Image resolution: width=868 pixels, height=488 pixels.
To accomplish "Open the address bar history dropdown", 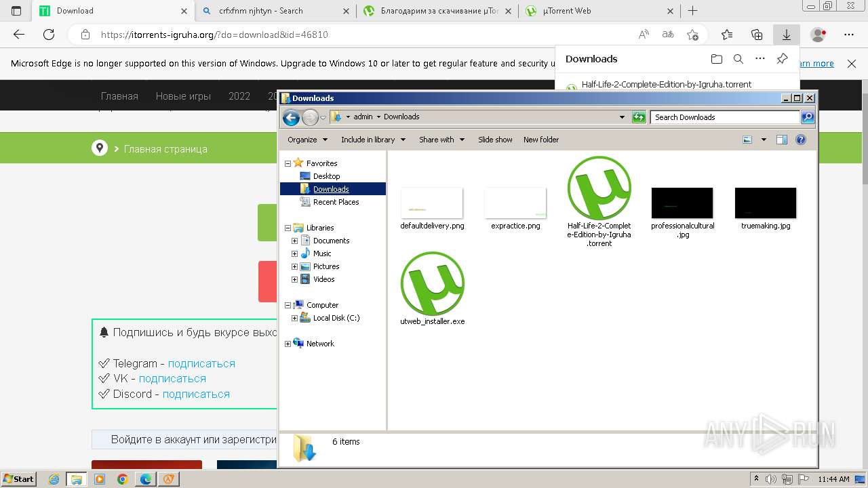I will tap(622, 117).
